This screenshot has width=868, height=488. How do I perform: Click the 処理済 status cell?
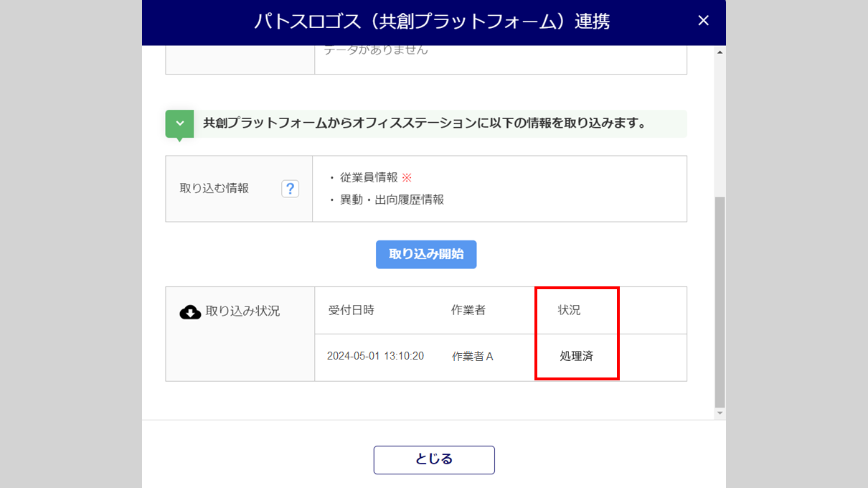pyautogui.click(x=576, y=357)
